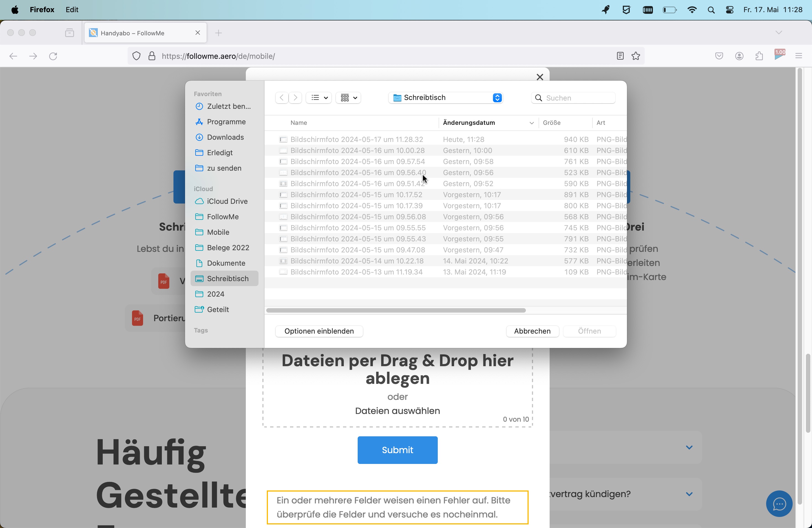
Task: Open the live chat bubble icon
Action: click(779, 504)
